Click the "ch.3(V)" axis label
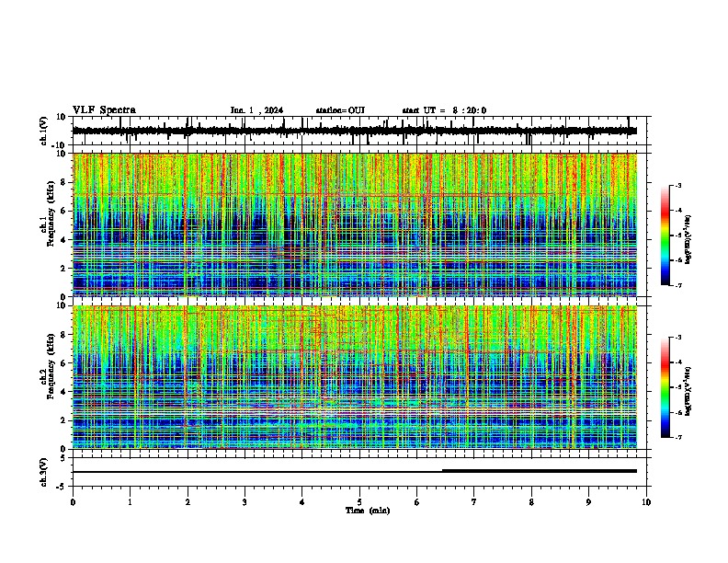Viewport: 728px width, 563px height. point(44,472)
